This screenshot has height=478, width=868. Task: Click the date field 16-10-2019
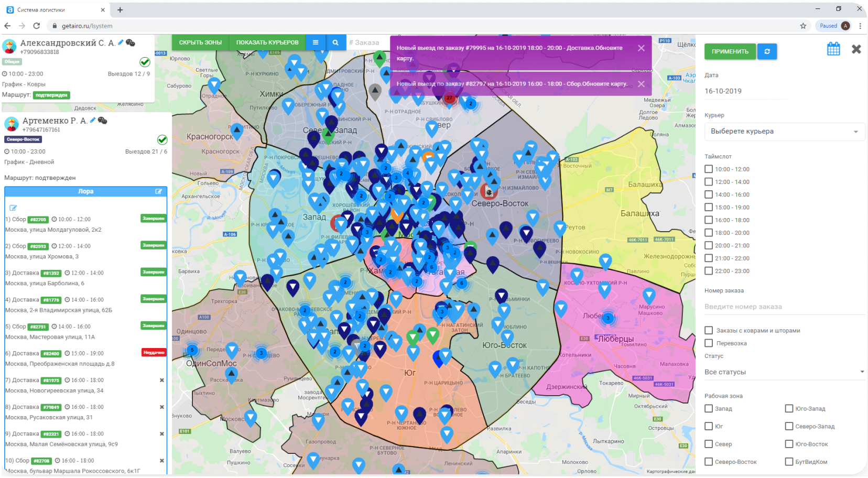(x=745, y=91)
